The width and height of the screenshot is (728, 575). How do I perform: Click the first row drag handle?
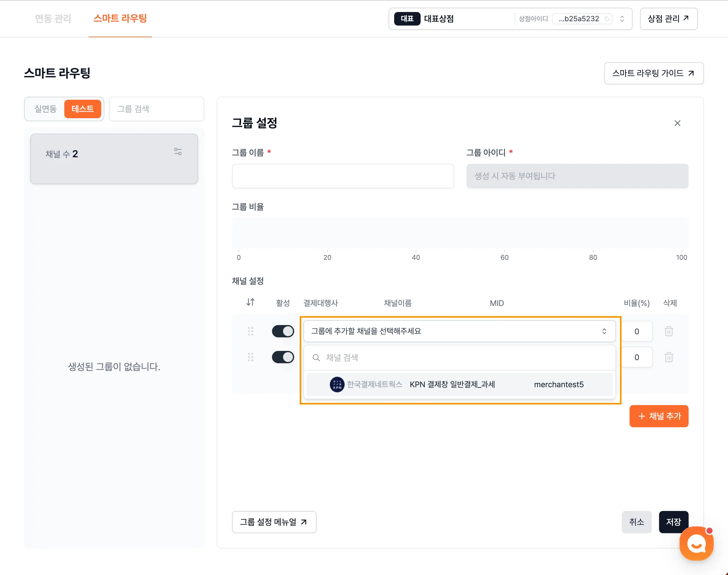[x=250, y=331]
